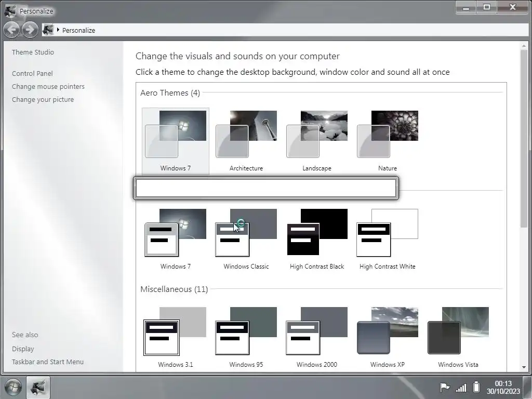Click the vertical scrollbar thumb
532x399 pixels.
tap(524, 139)
